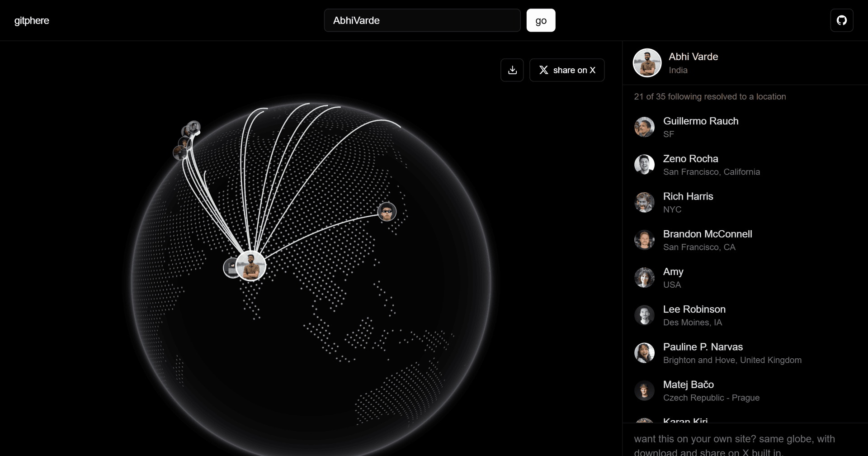Click the cluster of avatars at globe edge
This screenshot has height=456, width=868.
[187, 140]
